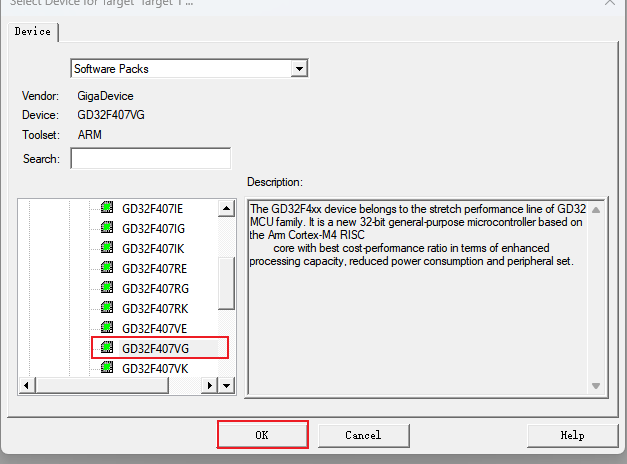The width and height of the screenshot is (627, 464).
Task: Click into the Search input field
Action: click(x=151, y=159)
